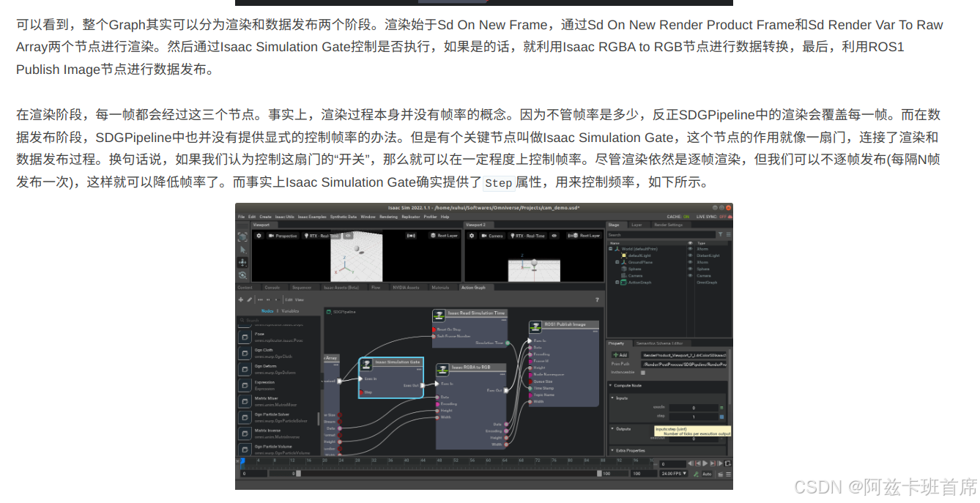
Task: Click Isaac Read Simulation Time node icon
Action: 439,316
